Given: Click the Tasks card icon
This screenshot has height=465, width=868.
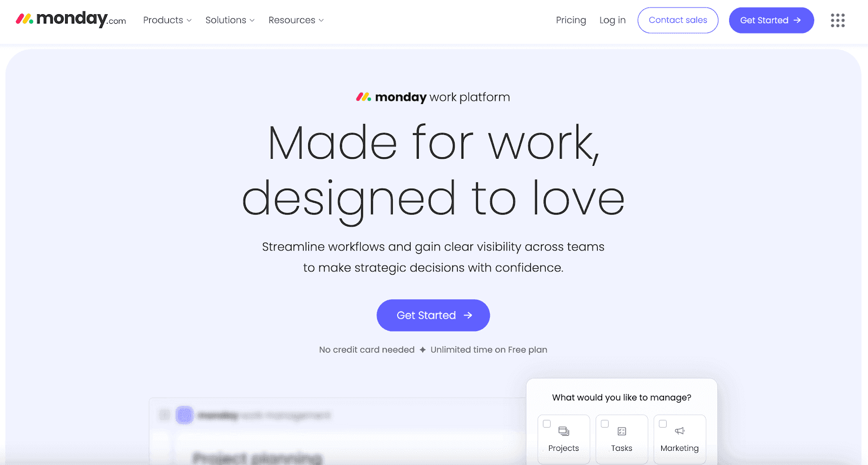Looking at the screenshot, I should coord(622,431).
